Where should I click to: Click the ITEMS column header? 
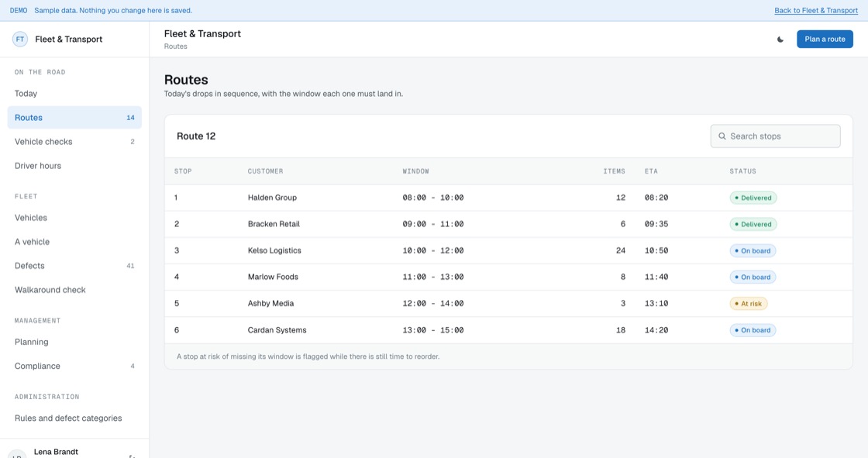coord(614,171)
